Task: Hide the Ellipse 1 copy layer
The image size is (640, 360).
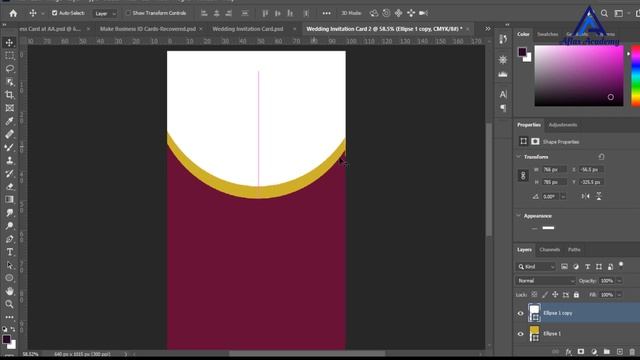Action: tap(520, 313)
